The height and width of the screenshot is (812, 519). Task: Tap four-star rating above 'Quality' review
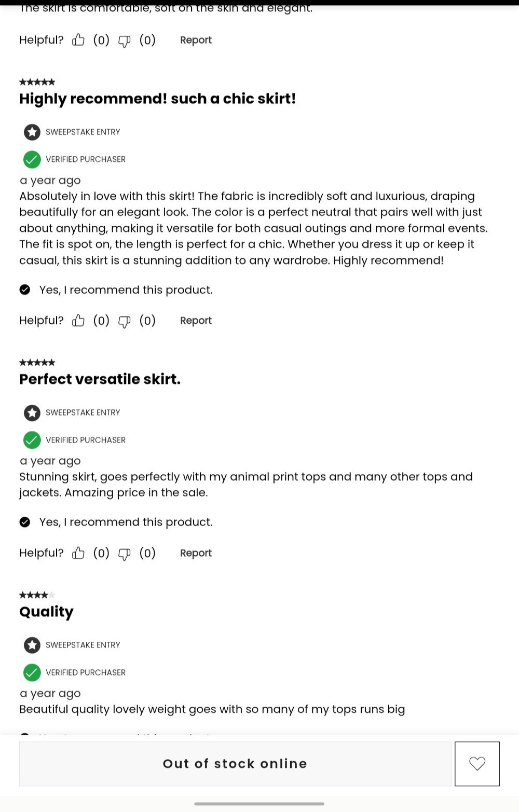point(37,595)
